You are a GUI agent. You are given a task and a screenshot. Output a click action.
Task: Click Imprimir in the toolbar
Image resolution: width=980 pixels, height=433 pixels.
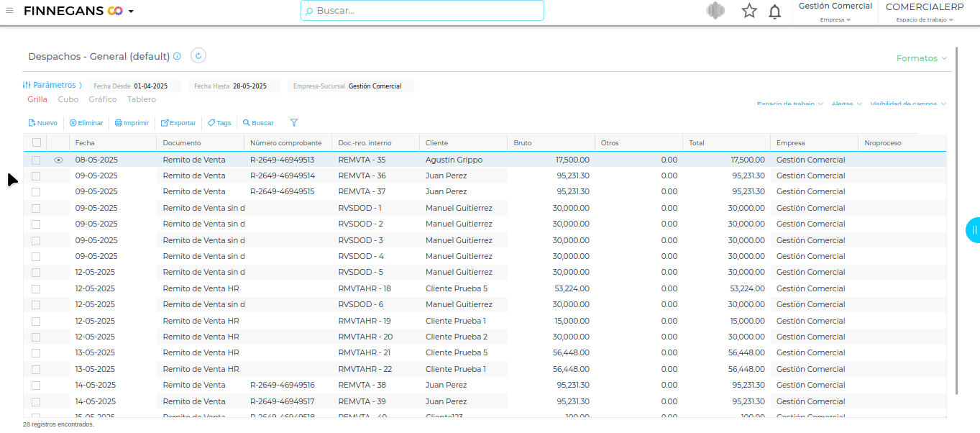click(x=132, y=123)
